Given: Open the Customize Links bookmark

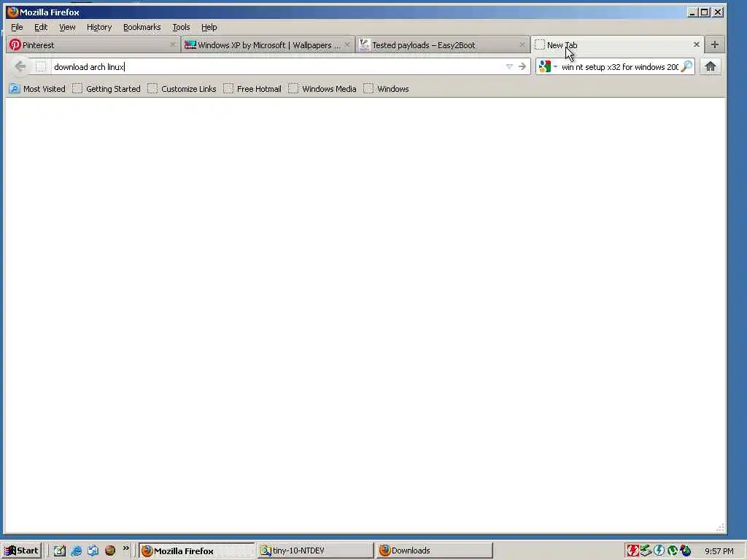Looking at the screenshot, I should [182, 88].
